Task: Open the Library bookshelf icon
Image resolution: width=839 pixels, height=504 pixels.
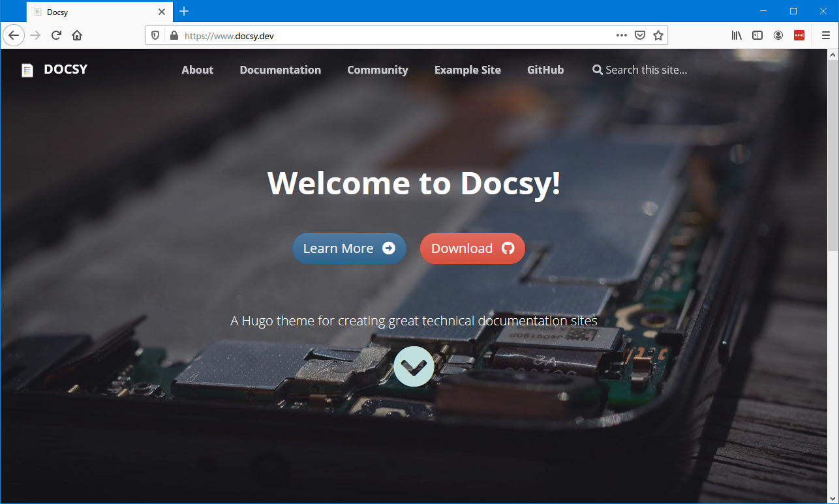Action: click(x=737, y=35)
